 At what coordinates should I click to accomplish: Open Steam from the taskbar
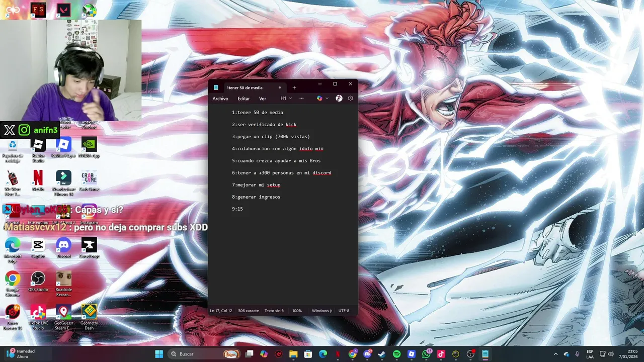click(382, 354)
